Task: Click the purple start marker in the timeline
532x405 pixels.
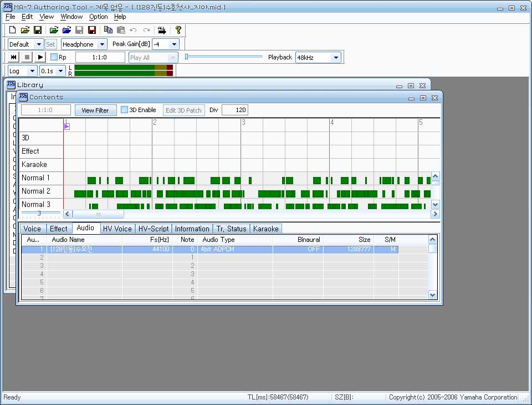Action: point(66,126)
